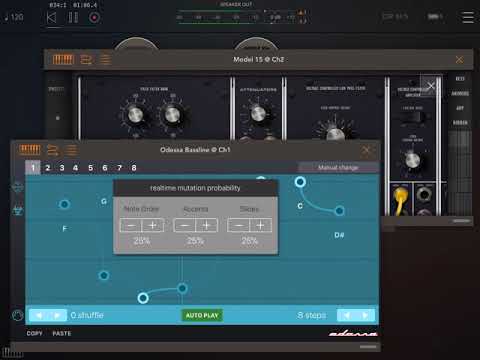Tap the Attenuators knob in Model 15
Viewport: 480px width, 360px height.
(x=258, y=114)
